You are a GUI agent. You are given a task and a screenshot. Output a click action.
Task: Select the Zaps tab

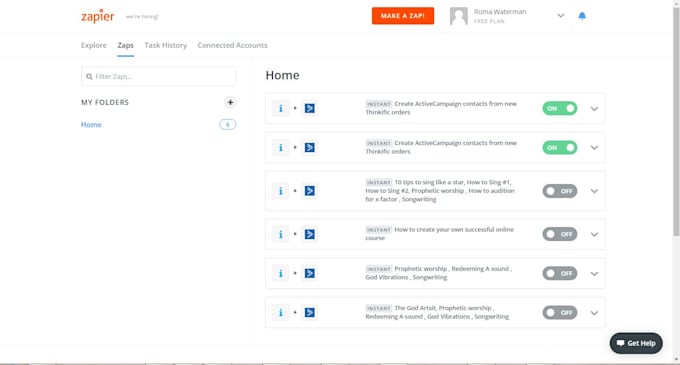tap(125, 45)
